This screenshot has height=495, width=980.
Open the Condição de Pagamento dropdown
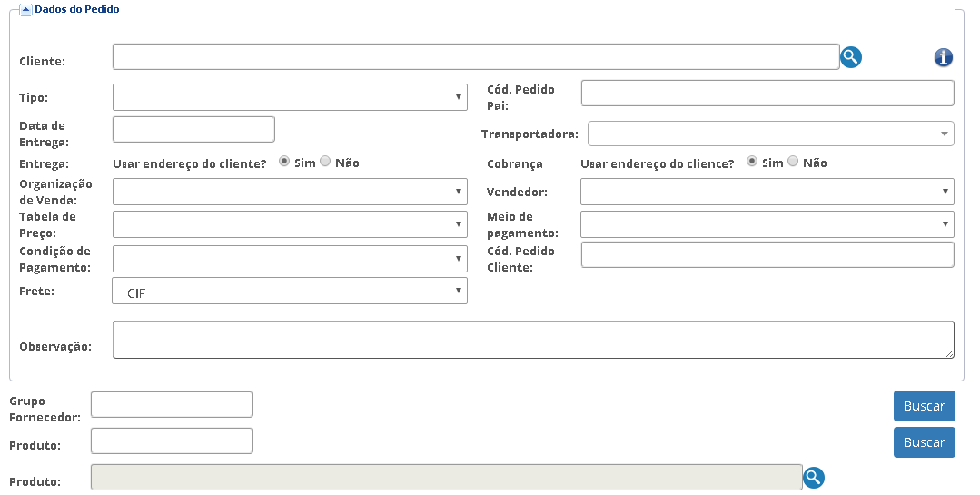click(x=290, y=259)
